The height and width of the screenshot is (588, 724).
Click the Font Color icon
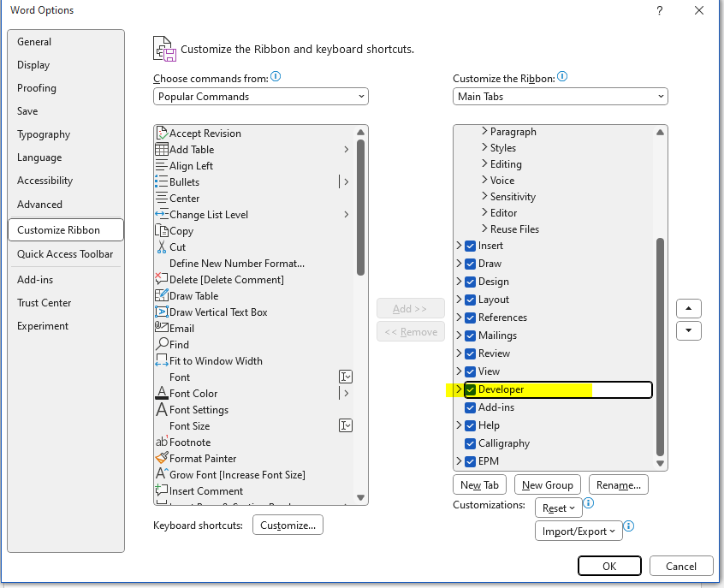click(x=162, y=393)
